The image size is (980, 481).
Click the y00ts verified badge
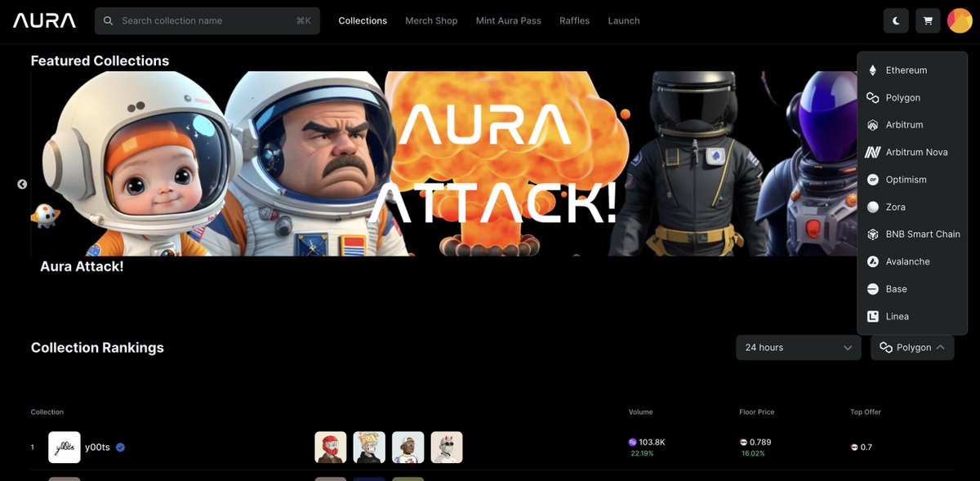point(120,448)
